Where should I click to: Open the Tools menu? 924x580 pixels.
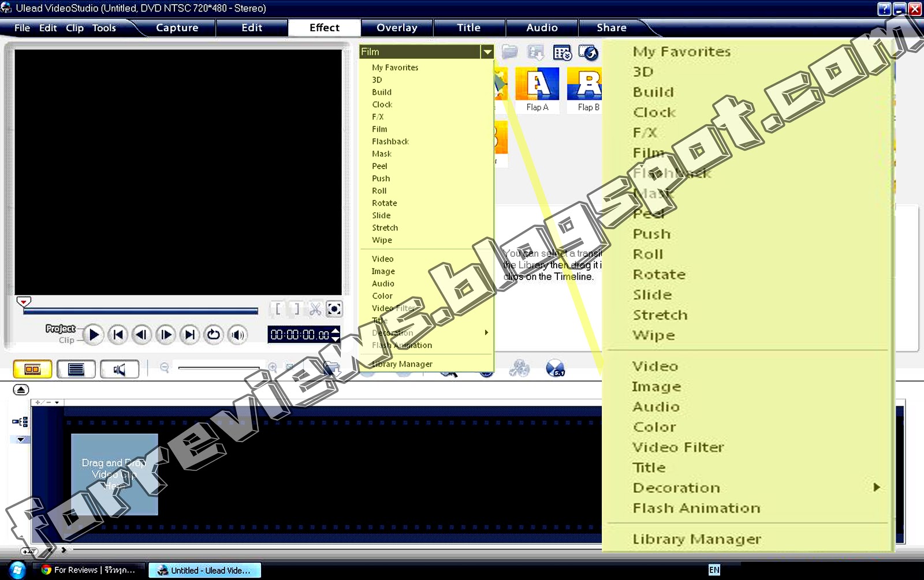(103, 28)
